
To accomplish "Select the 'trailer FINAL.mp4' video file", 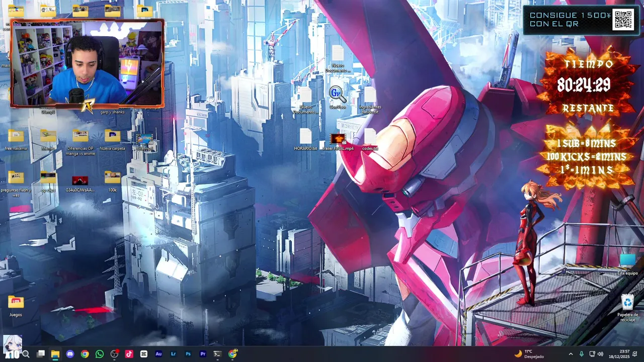I will 338,142.
